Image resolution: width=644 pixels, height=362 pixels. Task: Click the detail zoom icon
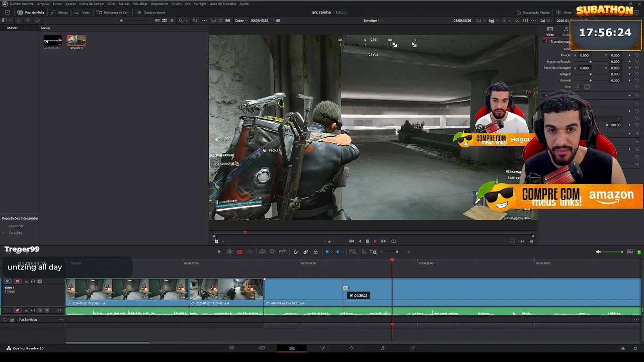tap(364, 252)
